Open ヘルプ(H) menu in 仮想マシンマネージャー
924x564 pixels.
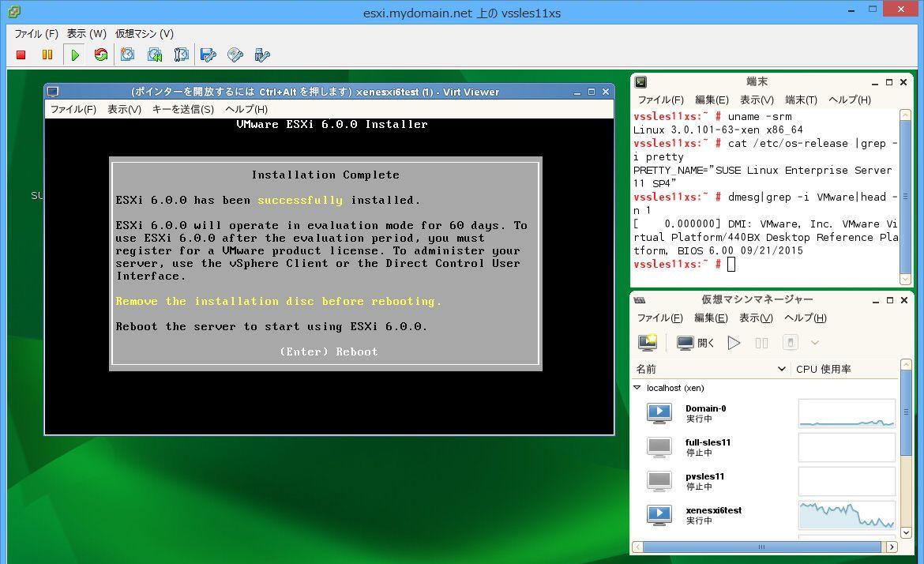click(805, 318)
